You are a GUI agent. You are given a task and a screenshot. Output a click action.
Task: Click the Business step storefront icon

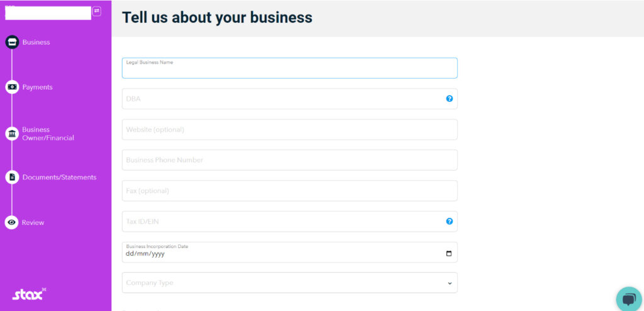point(12,42)
